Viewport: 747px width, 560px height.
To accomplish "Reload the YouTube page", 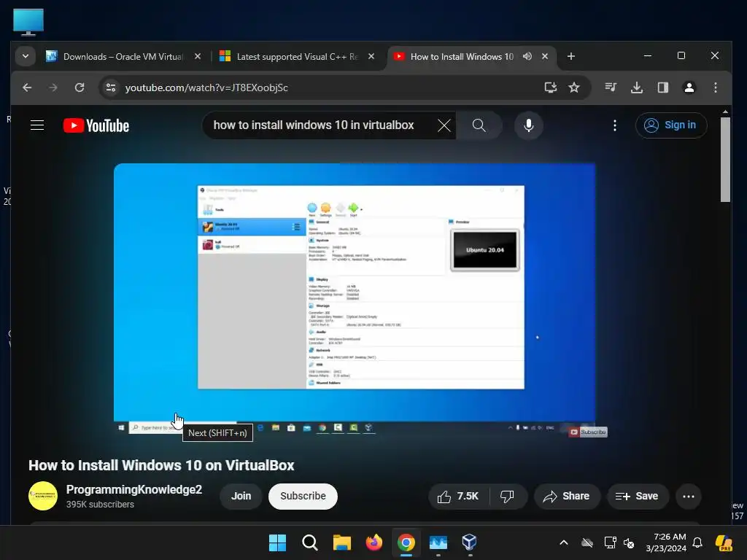I will tap(79, 87).
